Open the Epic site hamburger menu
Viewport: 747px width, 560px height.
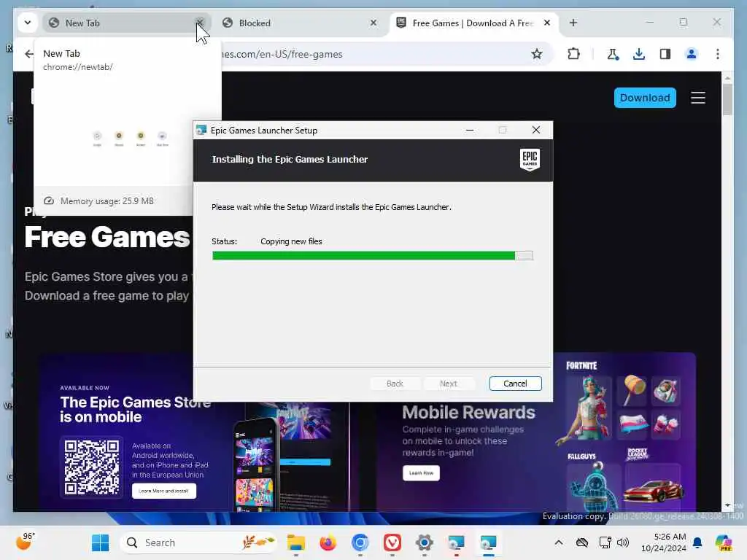click(x=698, y=98)
